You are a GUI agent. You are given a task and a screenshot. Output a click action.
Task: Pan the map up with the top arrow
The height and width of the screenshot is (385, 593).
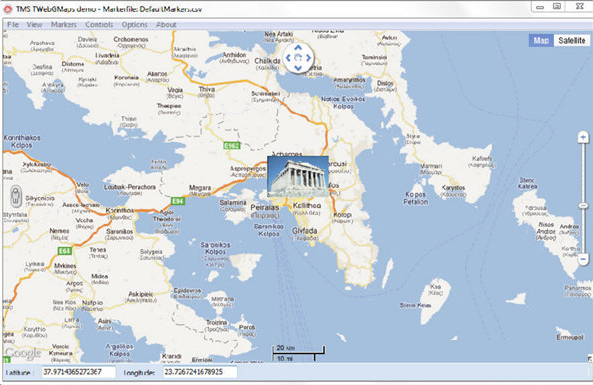click(298, 48)
